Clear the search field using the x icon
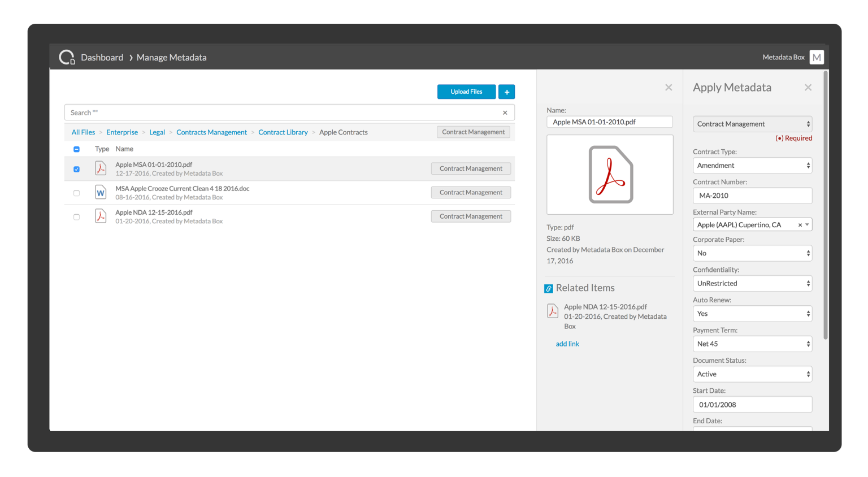 coord(505,112)
